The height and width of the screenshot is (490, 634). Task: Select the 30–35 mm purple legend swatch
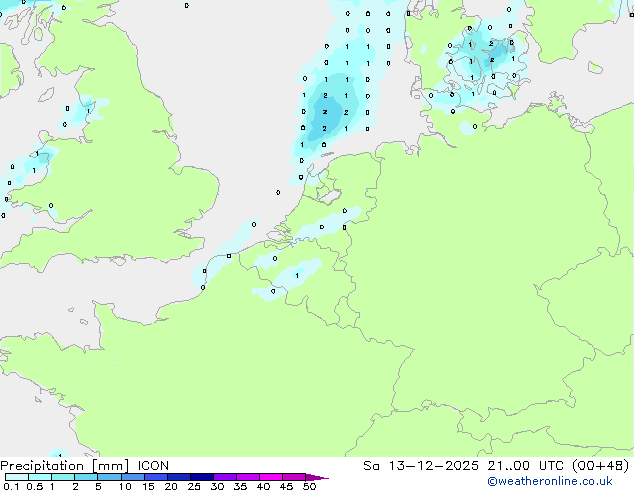tap(224, 477)
